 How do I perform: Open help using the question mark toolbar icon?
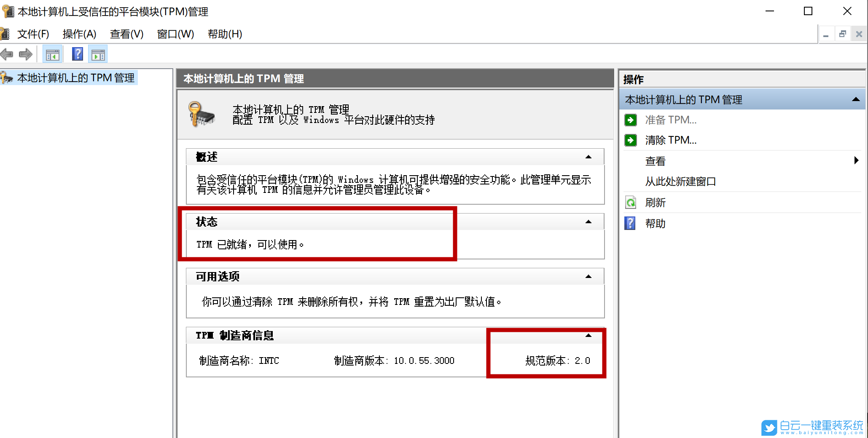pyautogui.click(x=77, y=54)
